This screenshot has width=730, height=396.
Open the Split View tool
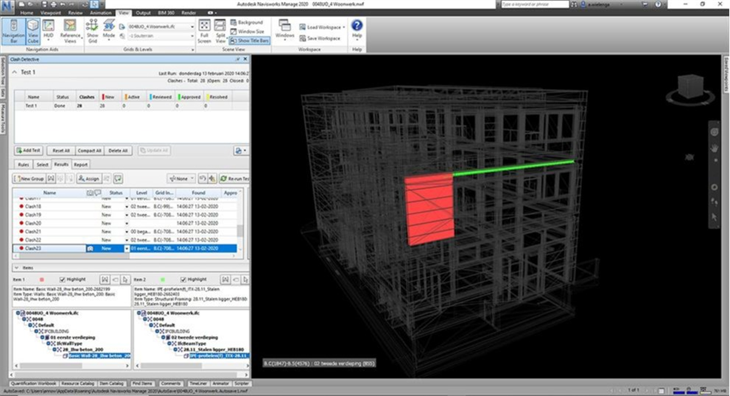[220, 32]
